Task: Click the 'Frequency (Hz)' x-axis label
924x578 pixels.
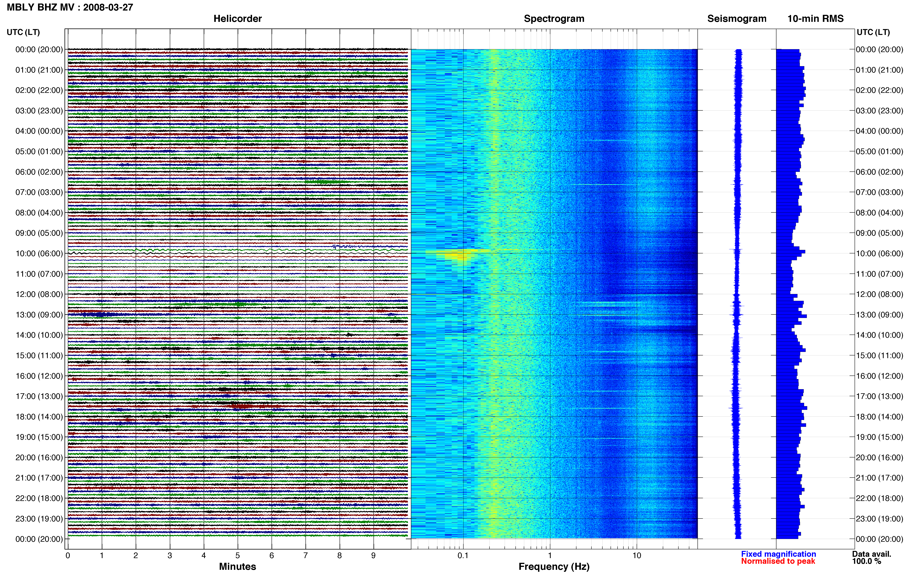Action: 554,566
